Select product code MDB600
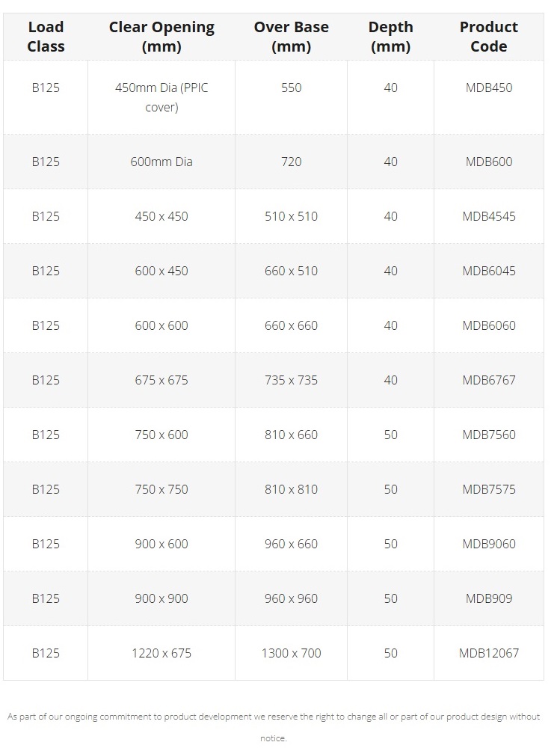The image size is (560, 748). (489, 162)
